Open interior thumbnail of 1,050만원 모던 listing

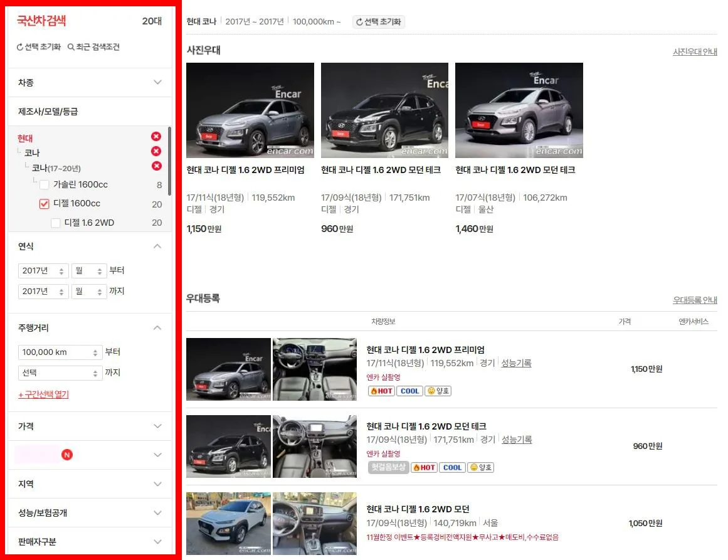pyautogui.click(x=315, y=524)
